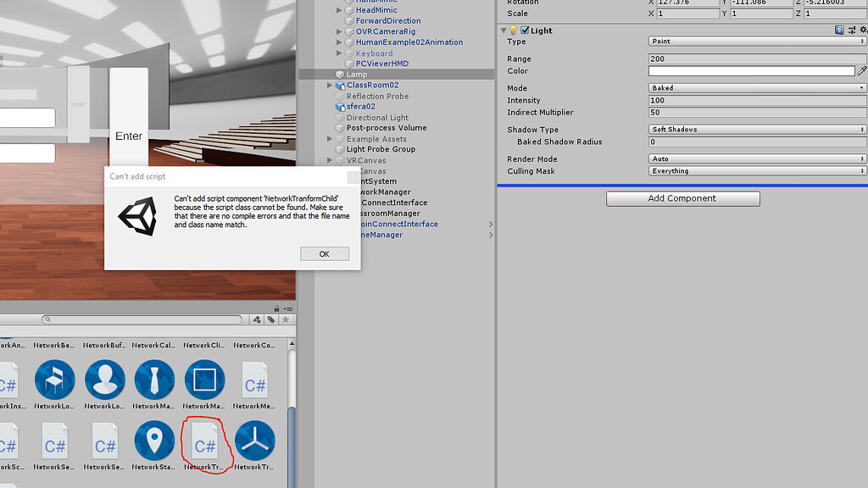Toggle the Project panel lock icon
868x488 pixels.
pos(275,307)
